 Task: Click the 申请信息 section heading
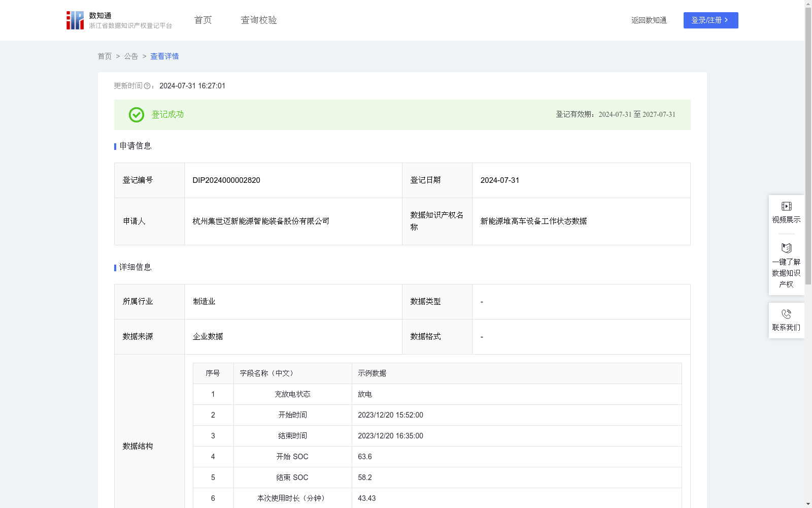(135, 146)
